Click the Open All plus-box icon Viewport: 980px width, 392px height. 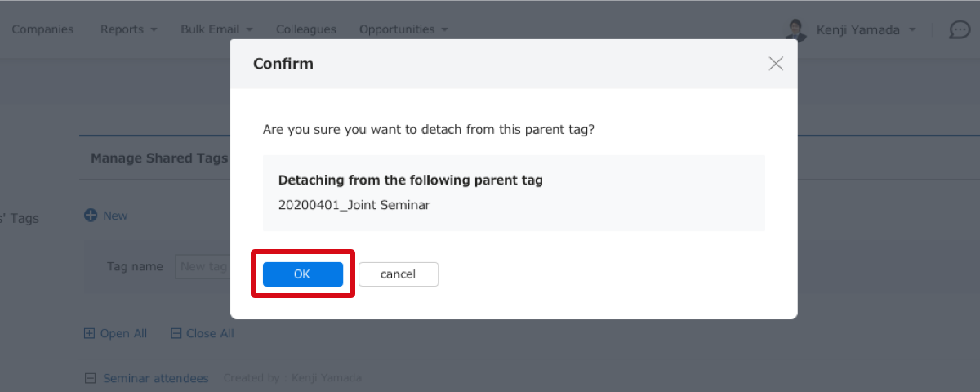coord(89,333)
